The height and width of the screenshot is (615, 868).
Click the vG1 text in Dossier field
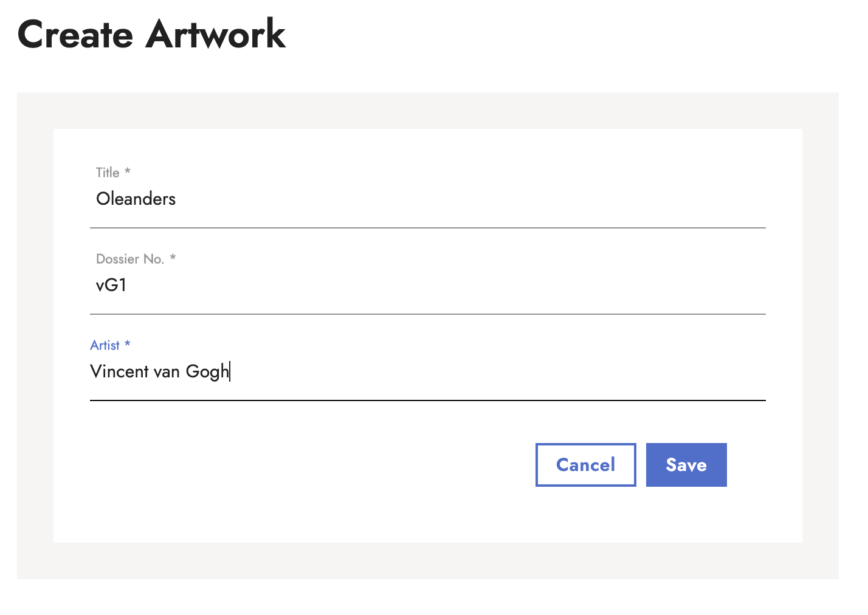[x=111, y=286]
